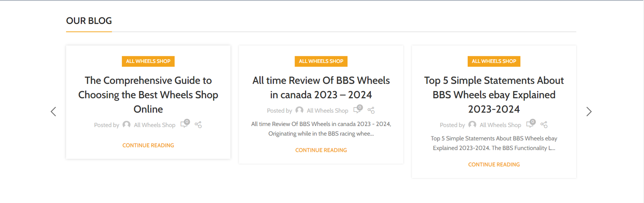Open comments icon on BBS Wheels ebay post

pyautogui.click(x=530, y=124)
